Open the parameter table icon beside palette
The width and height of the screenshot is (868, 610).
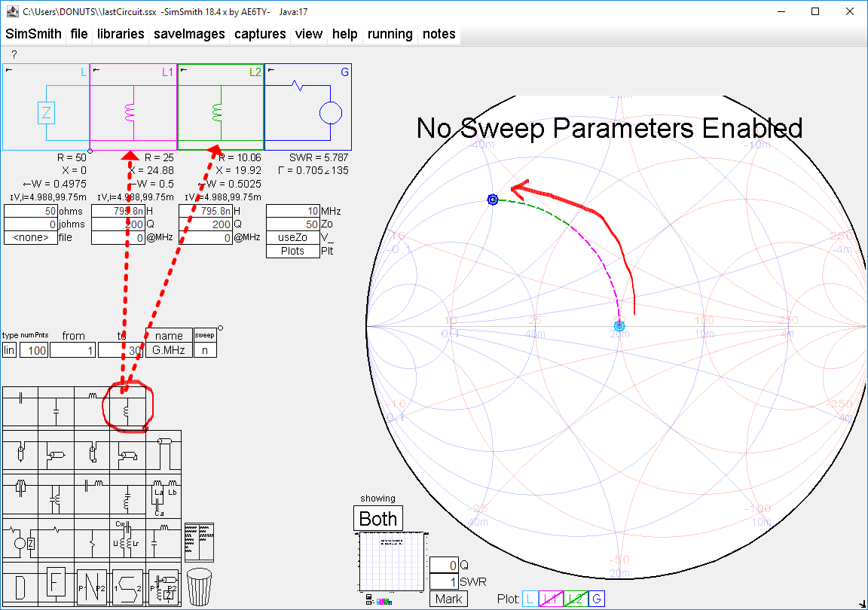click(199, 542)
